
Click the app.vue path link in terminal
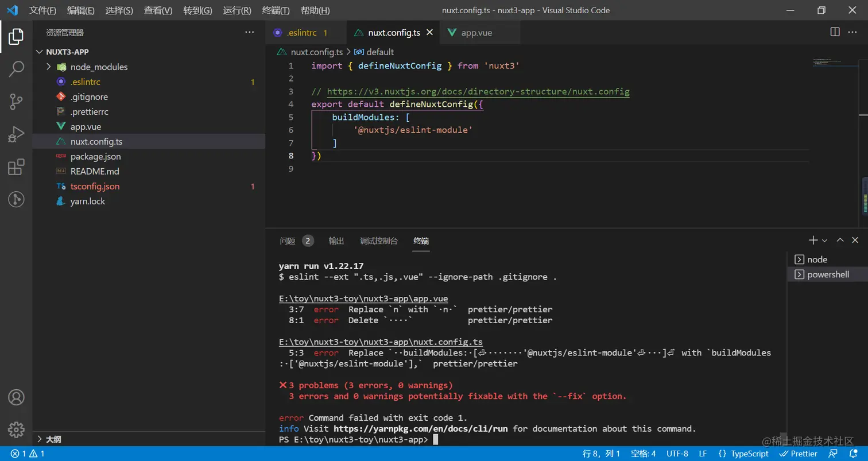point(363,299)
